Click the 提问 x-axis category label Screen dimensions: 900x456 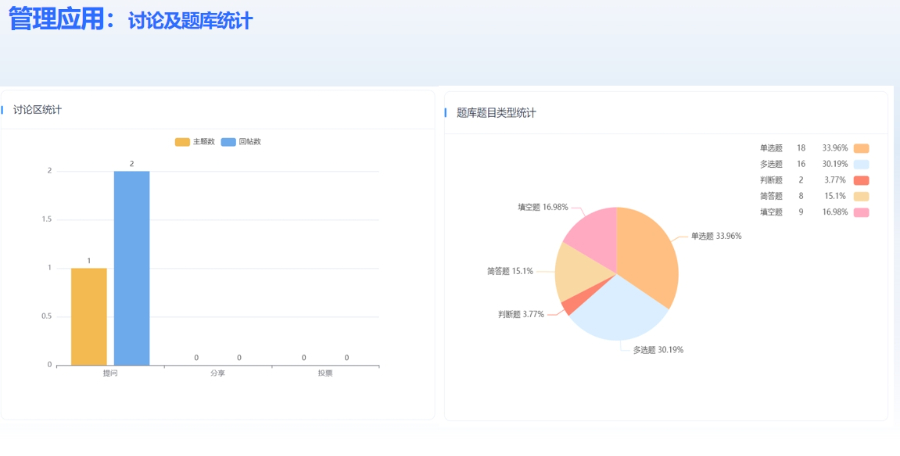(110, 373)
